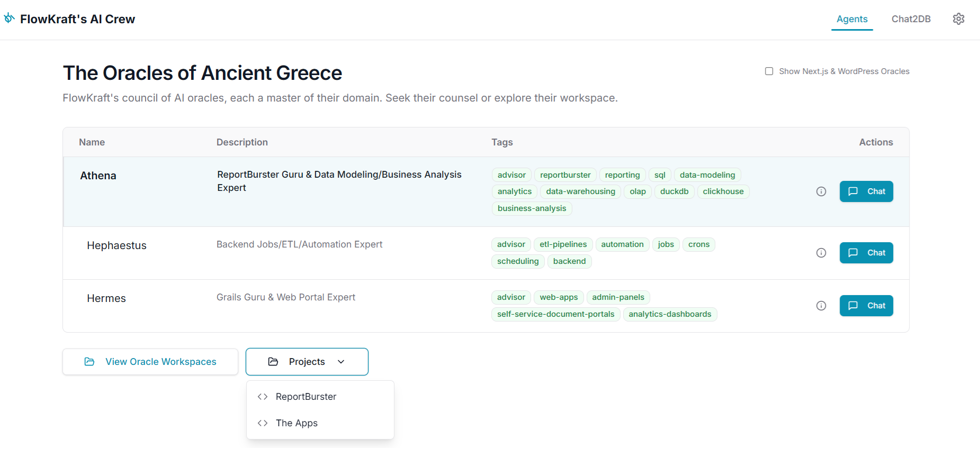Enable Show Next.js & WordPress Oracles checkbox
980x449 pixels.
[769, 71]
